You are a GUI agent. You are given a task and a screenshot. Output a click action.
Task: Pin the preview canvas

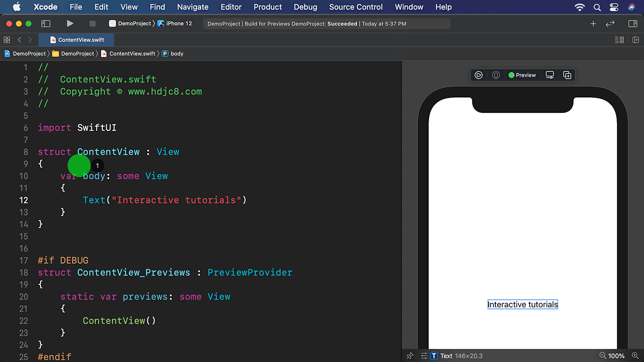point(410,356)
